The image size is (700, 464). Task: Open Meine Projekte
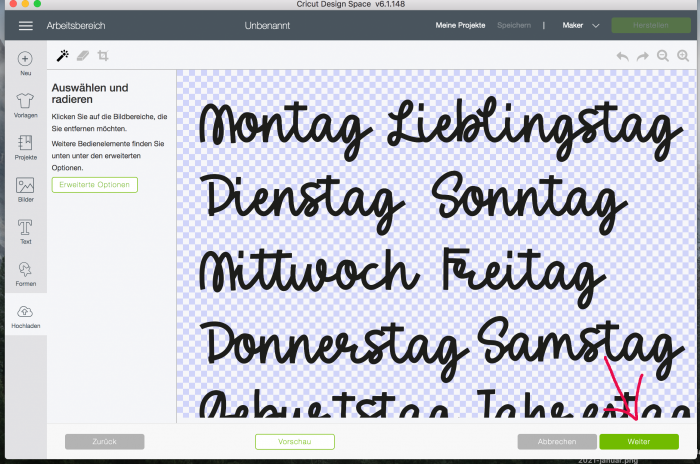(x=459, y=25)
